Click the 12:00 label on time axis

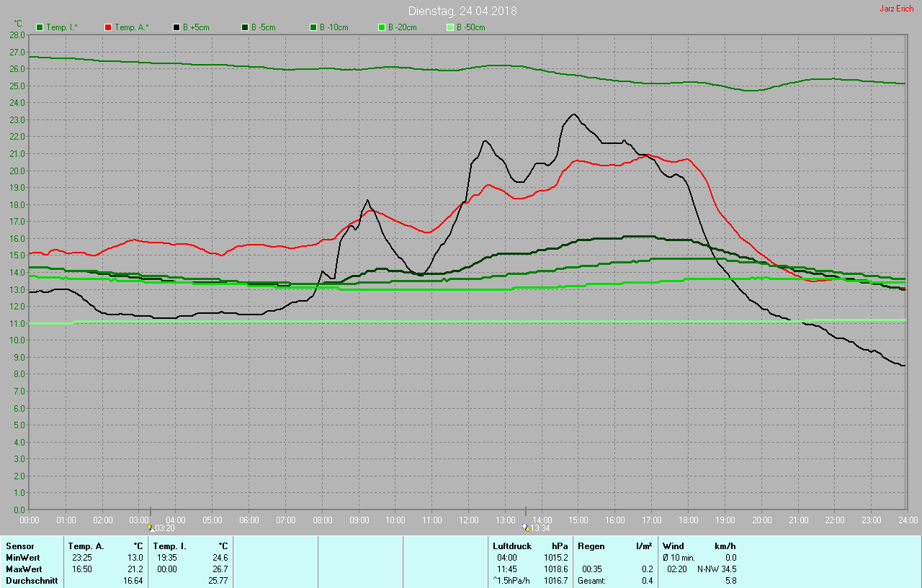(x=469, y=520)
